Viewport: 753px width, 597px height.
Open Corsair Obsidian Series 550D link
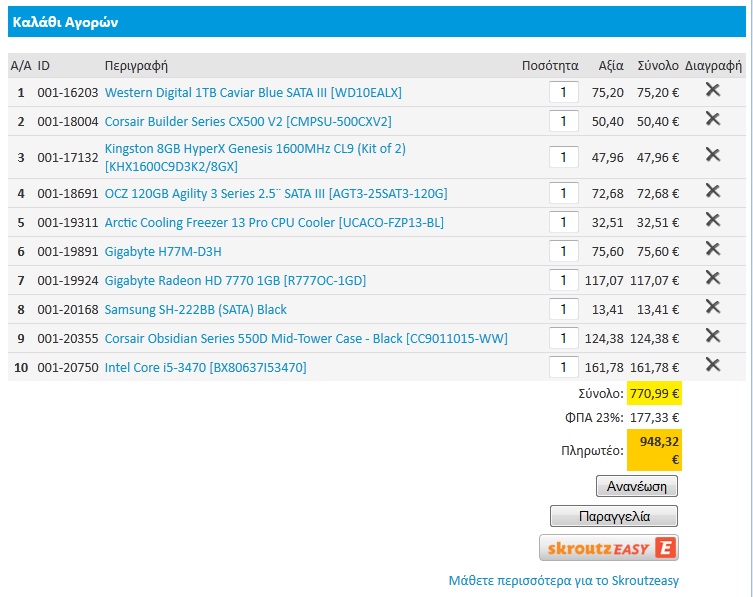point(306,339)
